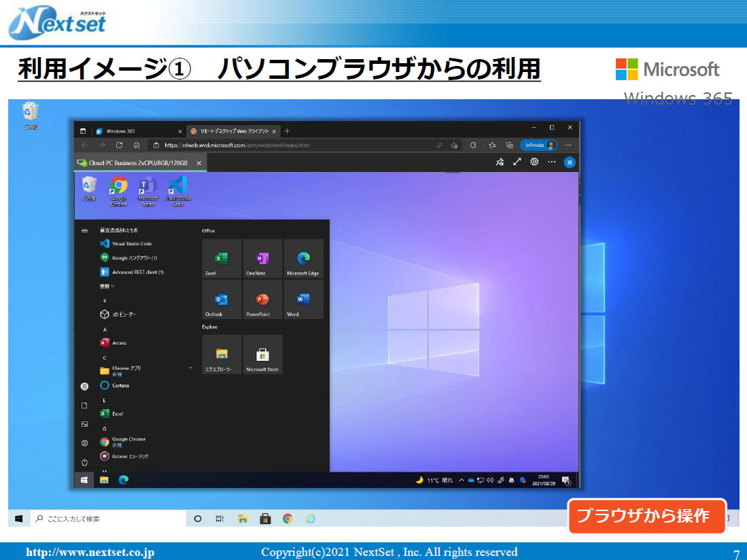Open the PowerPoint tile
747x560 pixels.
262,300
